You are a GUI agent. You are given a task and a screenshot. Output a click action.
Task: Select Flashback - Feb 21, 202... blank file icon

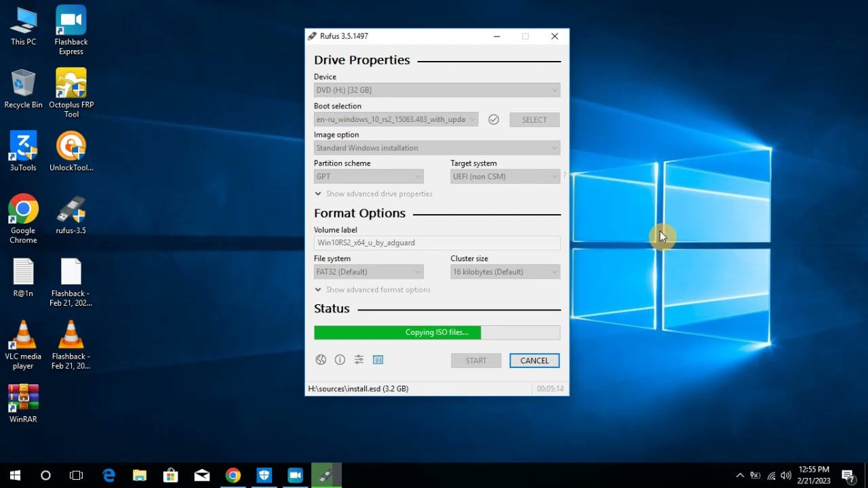pyautogui.click(x=71, y=283)
